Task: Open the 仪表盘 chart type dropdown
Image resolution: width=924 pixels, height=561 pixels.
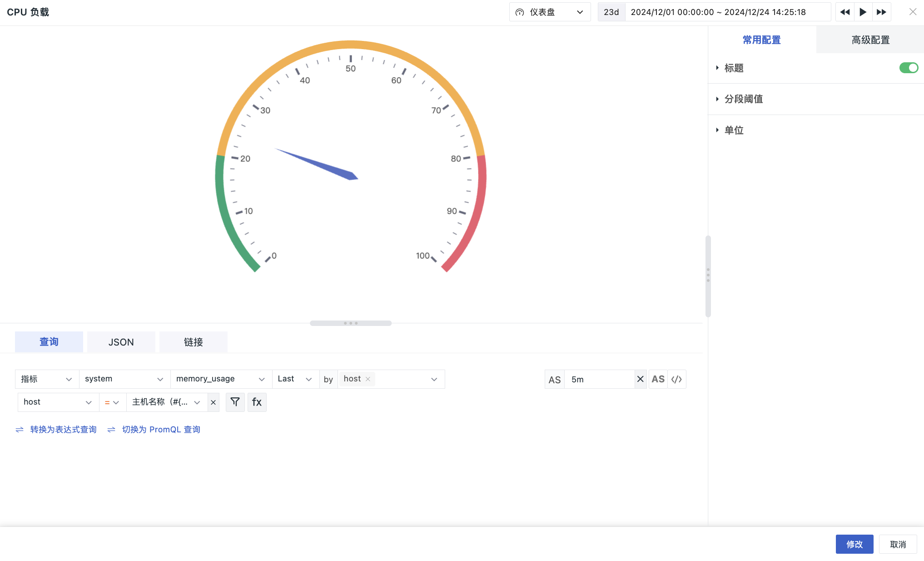Action: (x=550, y=12)
